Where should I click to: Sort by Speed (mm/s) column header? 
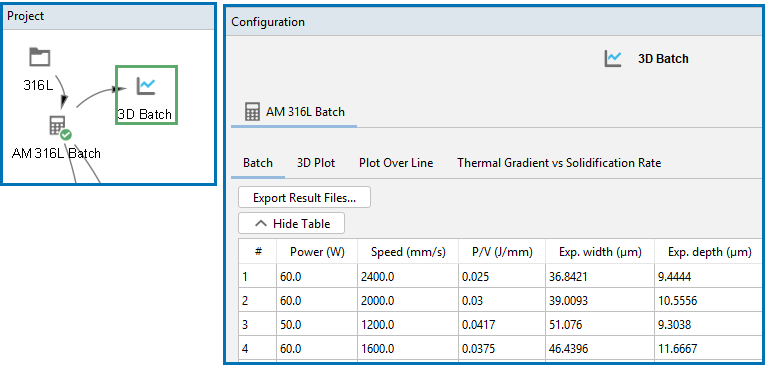click(408, 252)
